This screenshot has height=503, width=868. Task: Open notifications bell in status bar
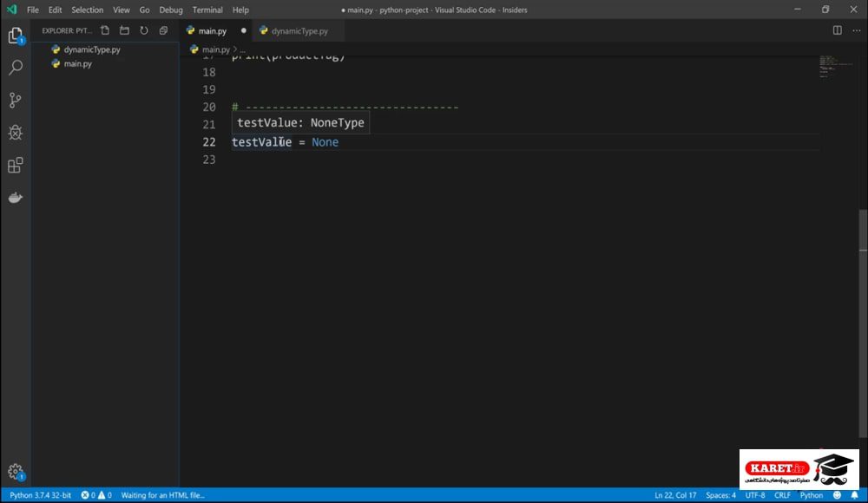pos(855,495)
